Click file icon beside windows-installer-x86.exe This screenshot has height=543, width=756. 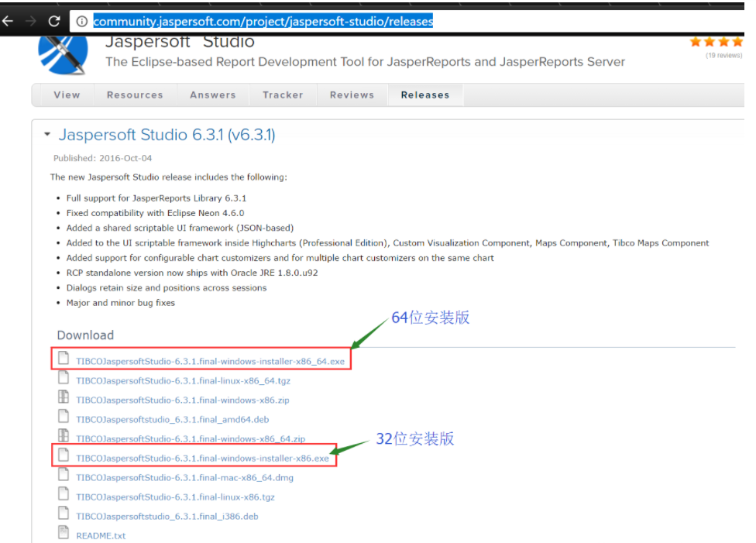pyautogui.click(x=64, y=455)
